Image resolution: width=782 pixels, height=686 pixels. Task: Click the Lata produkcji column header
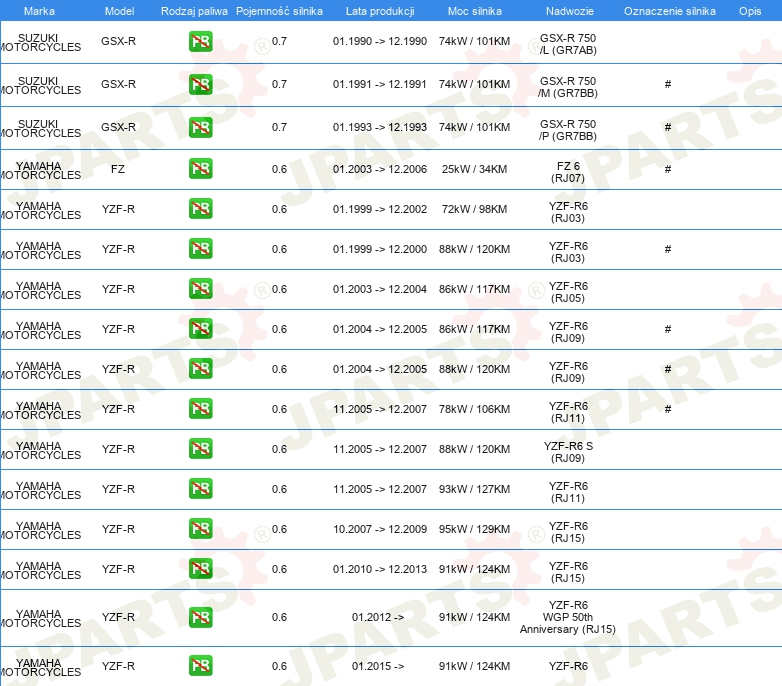coord(379,10)
